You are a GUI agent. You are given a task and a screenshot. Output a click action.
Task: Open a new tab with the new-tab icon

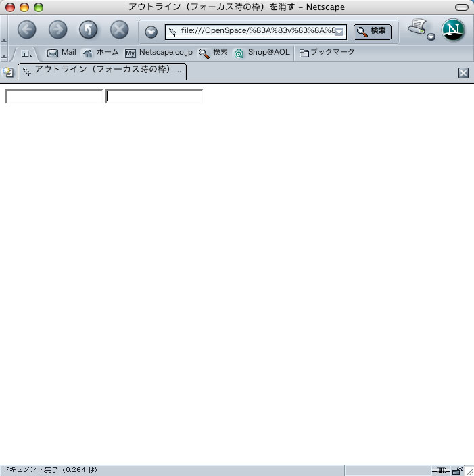pos(8,72)
